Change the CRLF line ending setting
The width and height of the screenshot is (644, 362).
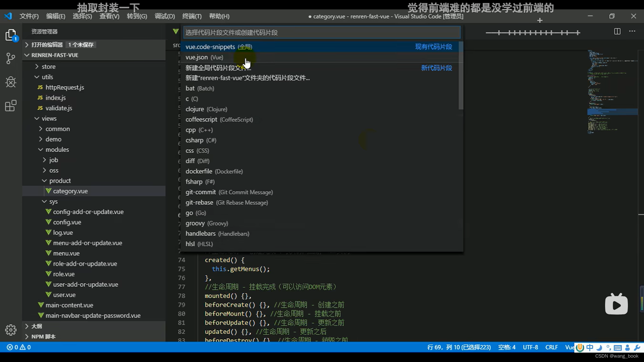pyautogui.click(x=551, y=347)
